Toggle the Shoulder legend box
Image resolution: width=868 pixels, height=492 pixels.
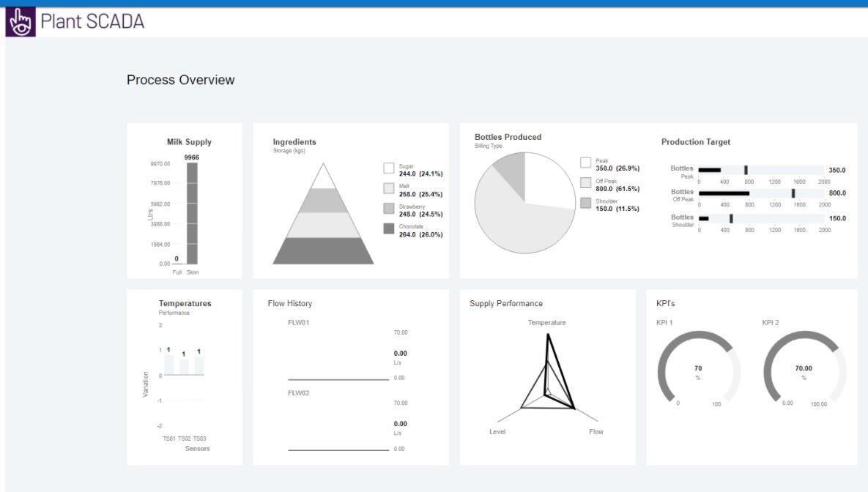click(585, 203)
